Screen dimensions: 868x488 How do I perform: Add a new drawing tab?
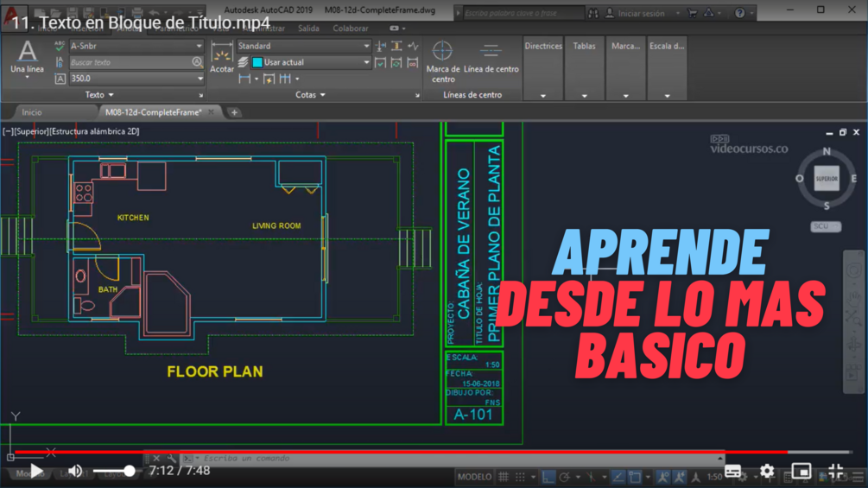tap(234, 112)
